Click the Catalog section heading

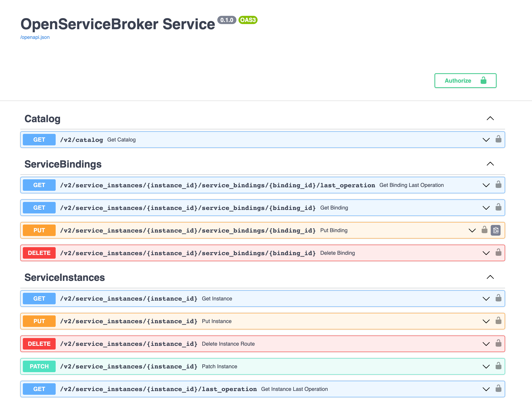(x=42, y=119)
